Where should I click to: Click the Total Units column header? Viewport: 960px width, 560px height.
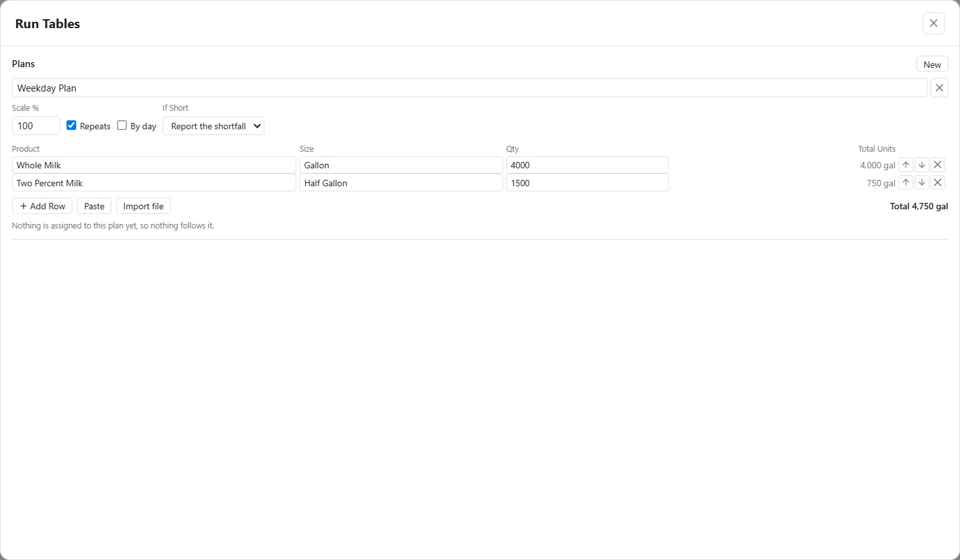coord(877,148)
